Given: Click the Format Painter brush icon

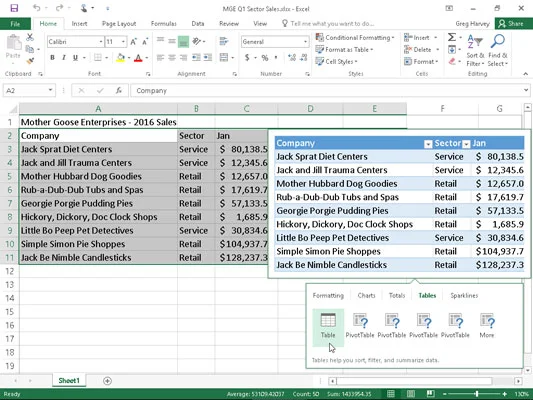Looking at the screenshot, I should [30, 61].
